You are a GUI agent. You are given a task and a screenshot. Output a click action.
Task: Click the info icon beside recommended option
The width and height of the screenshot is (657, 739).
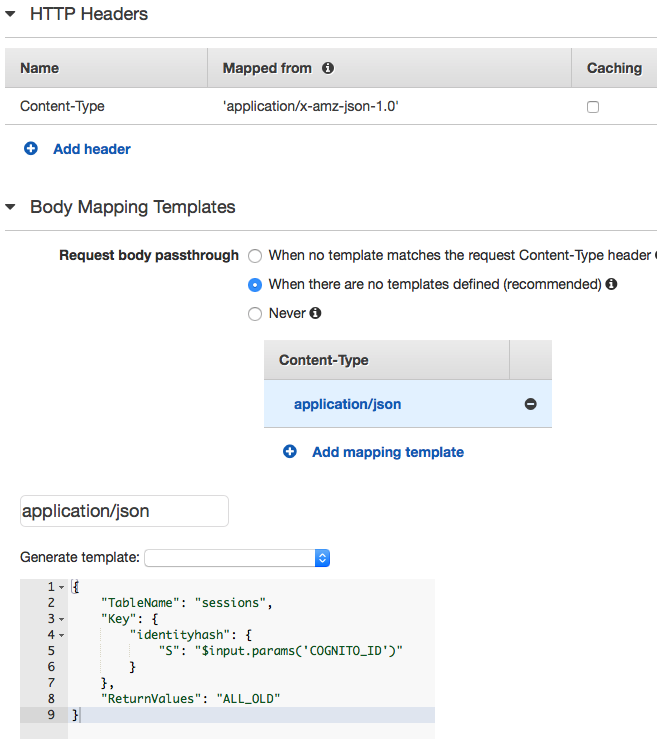pyautogui.click(x=611, y=284)
